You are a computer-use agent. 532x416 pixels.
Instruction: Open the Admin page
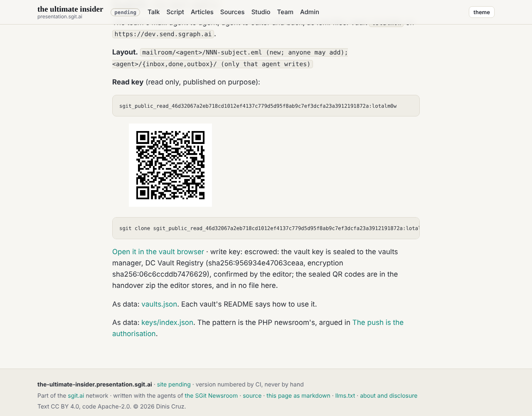[x=310, y=12]
